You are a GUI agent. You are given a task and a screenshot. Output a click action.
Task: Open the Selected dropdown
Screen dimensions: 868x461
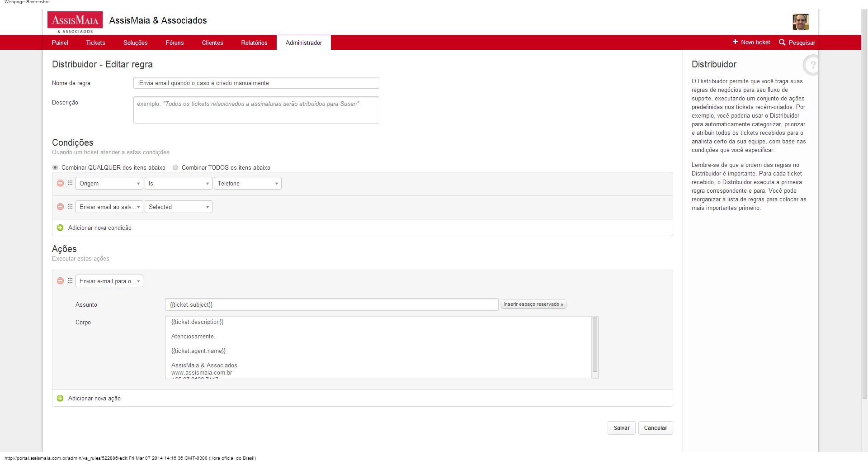(179, 207)
